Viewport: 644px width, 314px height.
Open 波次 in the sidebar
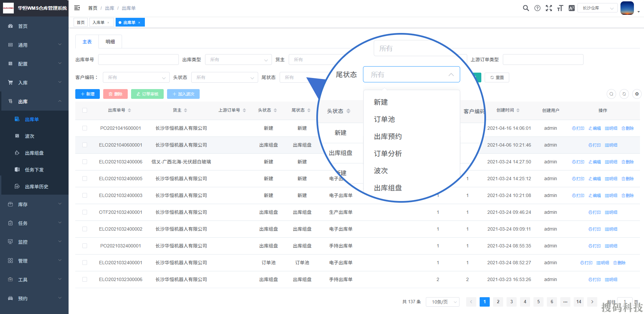[34, 136]
